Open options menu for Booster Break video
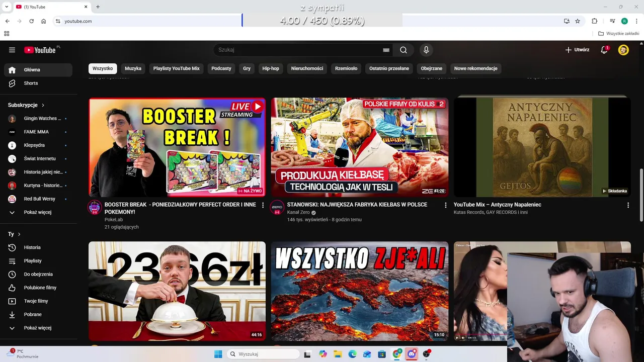The width and height of the screenshot is (644, 362). point(263,205)
